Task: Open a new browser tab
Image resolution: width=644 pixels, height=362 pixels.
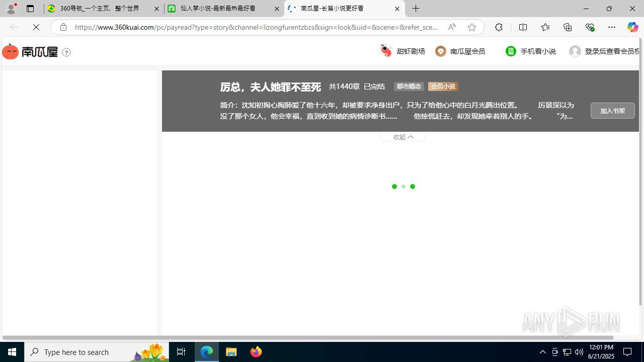Action: pos(416,9)
